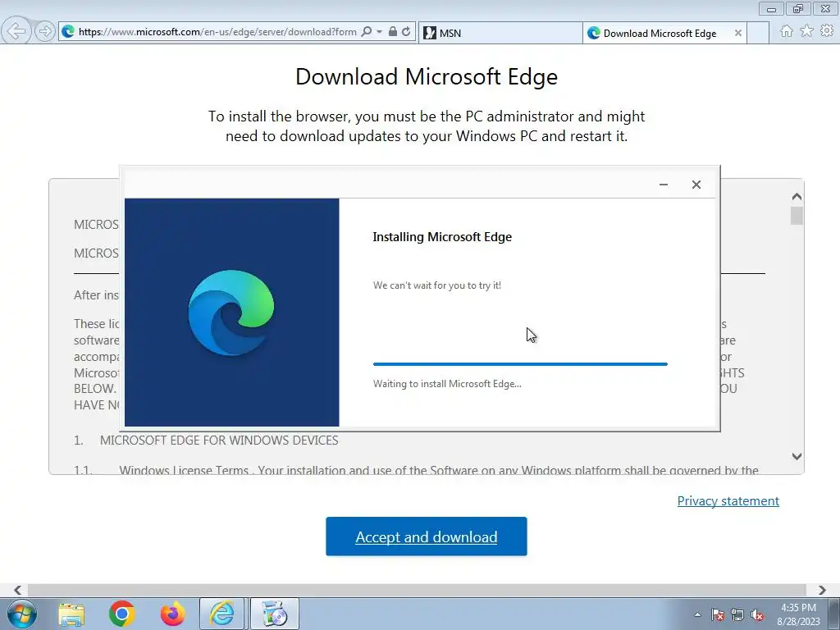The width and height of the screenshot is (840, 630).
Task: Select the Download Microsoft Edge tab
Action: click(x=659, y=33)
